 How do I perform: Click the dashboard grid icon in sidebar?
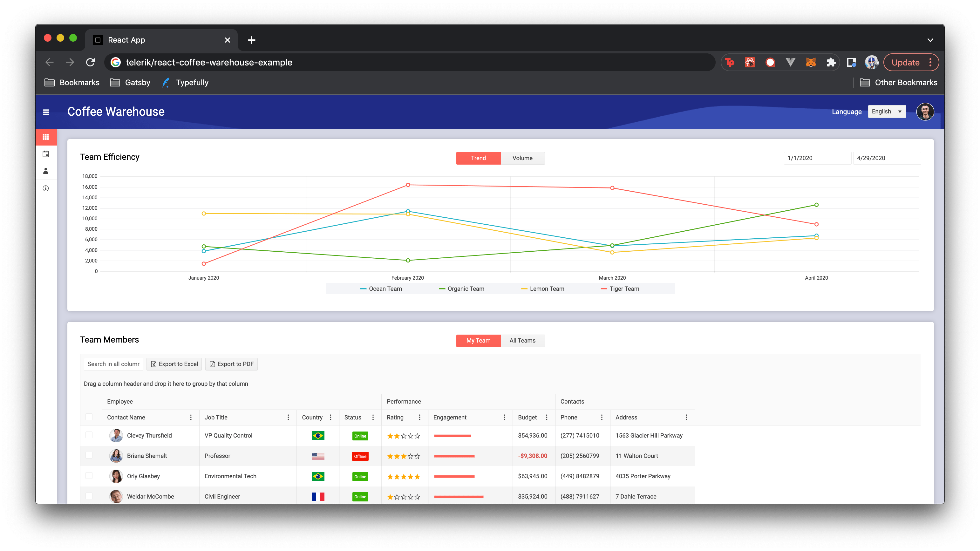click(45, 137)
